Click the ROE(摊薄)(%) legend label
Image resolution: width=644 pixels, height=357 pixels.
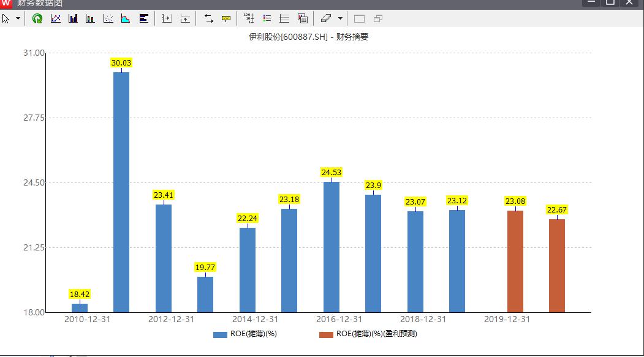[254, 334]
